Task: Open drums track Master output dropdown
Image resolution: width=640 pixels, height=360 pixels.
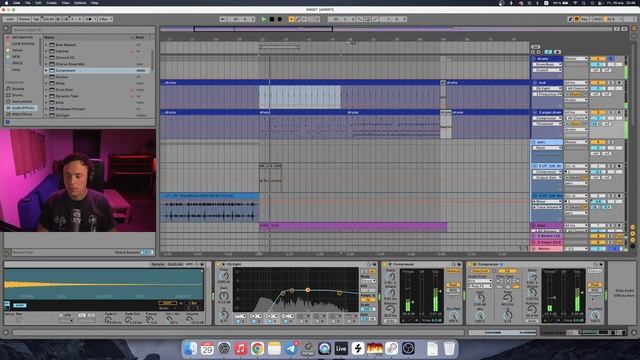Action: pos(576,59)
